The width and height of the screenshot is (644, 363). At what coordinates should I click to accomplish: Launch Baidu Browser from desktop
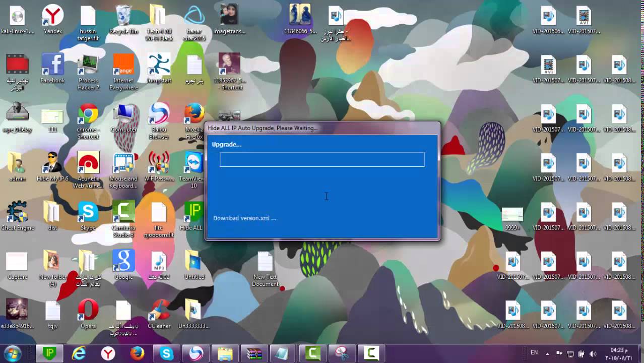pyautogui.click(x=159, y=121)
